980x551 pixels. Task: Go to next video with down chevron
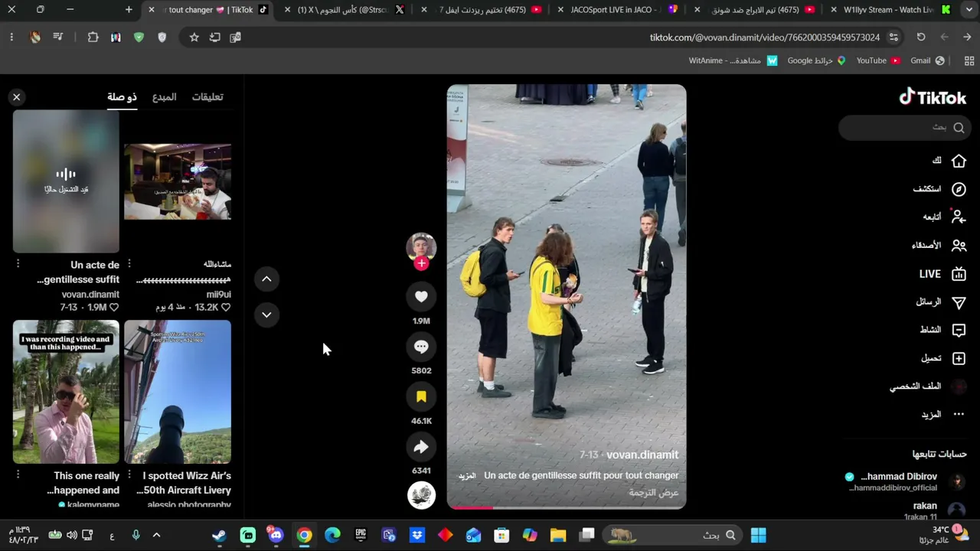266,315
